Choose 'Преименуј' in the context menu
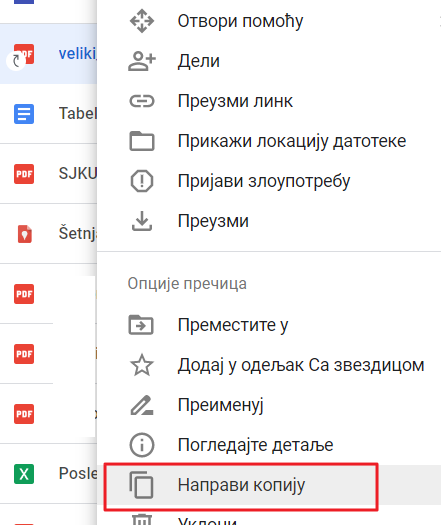The width and height of the screenshot is (441, 525). (269, 405)
